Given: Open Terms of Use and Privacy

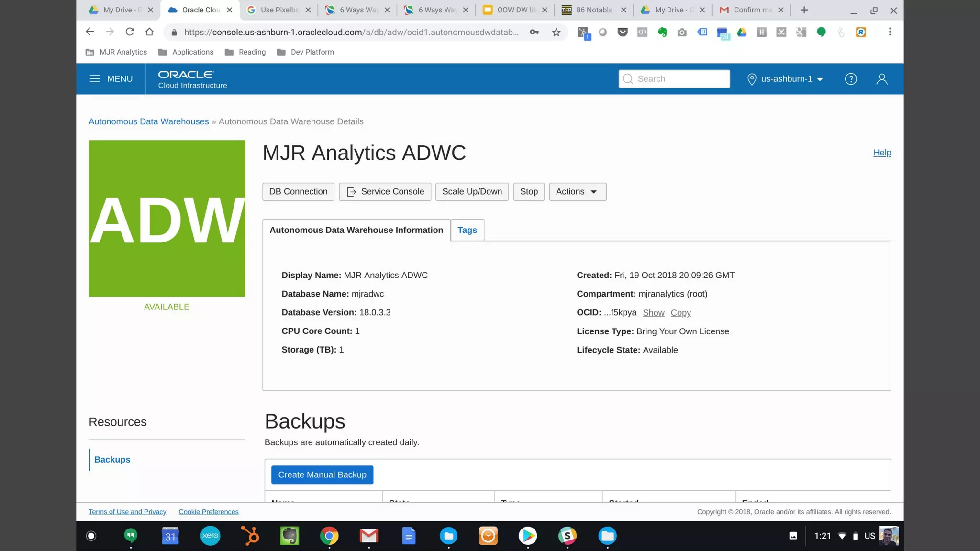Looking at the screenshot, I should point(127,512).
